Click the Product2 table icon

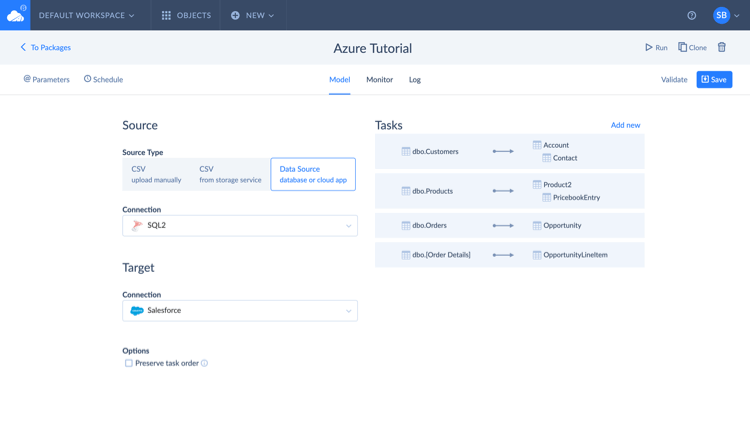click(x=537, y=184)
